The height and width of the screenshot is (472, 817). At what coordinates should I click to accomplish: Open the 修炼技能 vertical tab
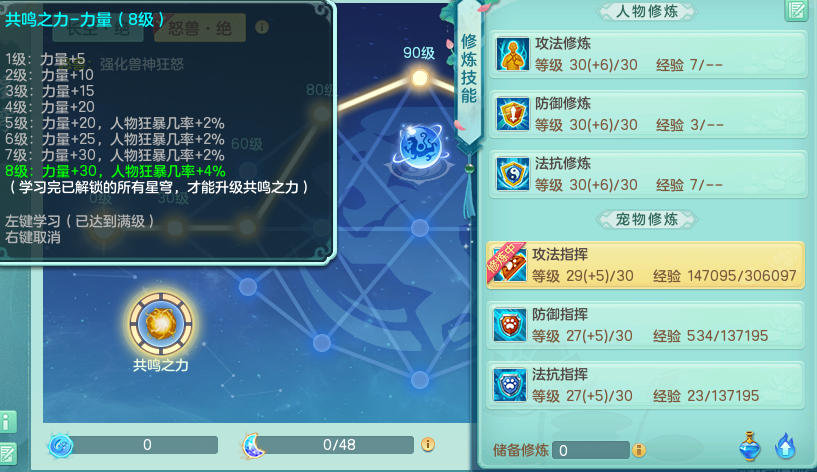469,69
